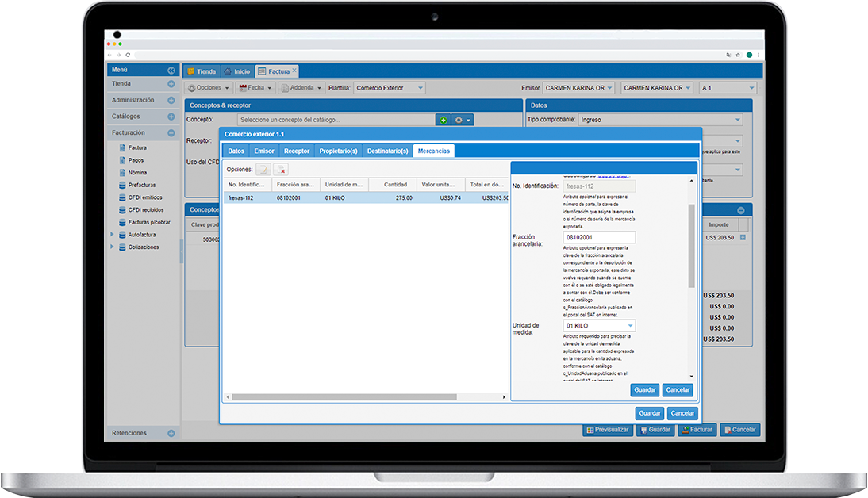Image resolution: width=868 pixels, height=498 pixels.
Task: Switch to the Emisor tab in dialog
Action: [264, 151]
